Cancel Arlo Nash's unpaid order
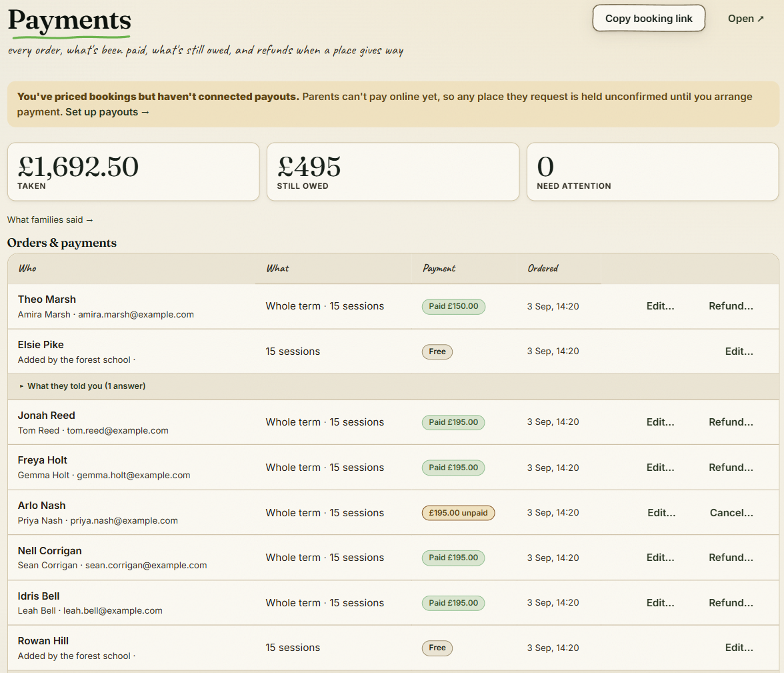This screenshot has width=784, height=673. (x=731, y=513)
